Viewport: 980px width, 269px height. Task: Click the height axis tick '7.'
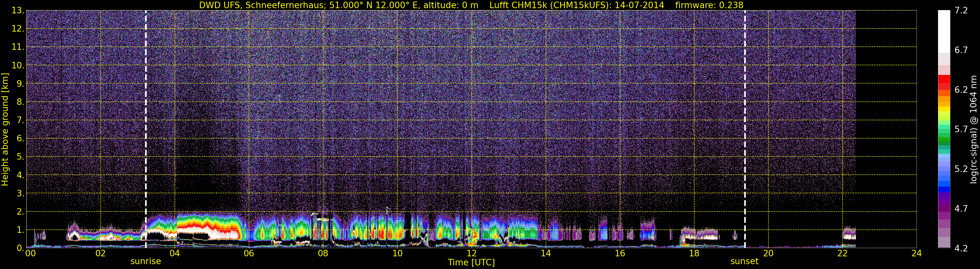coord(20,120)
